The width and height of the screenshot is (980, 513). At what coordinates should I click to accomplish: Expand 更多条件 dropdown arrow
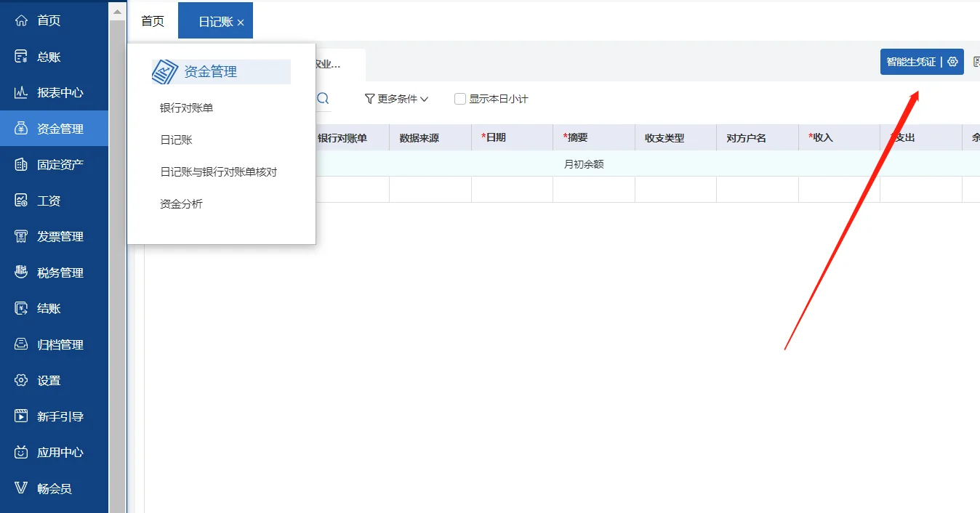425,99
